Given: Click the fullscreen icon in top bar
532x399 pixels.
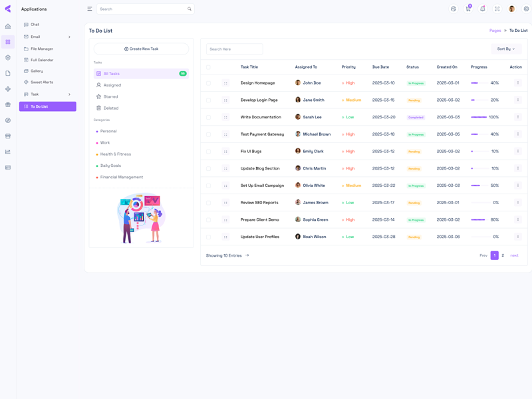Looking at the screenshot, I should click(x=497, y=9).
